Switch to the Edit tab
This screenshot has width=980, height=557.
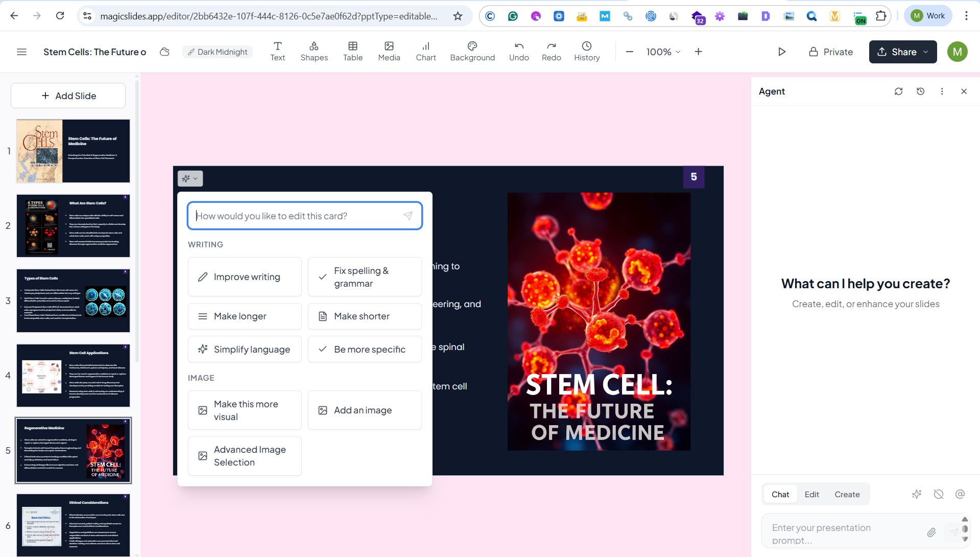coord(811,494)
